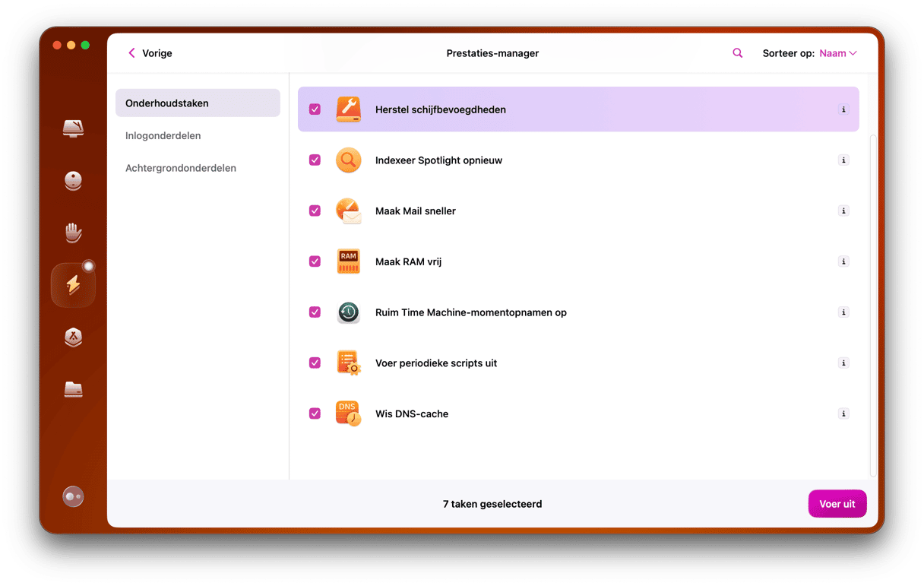This screenshot has width=924, height=586.
Task: Uncheck Voer periodieke scripts uit checkbox
Action: [x=315, y=363]
